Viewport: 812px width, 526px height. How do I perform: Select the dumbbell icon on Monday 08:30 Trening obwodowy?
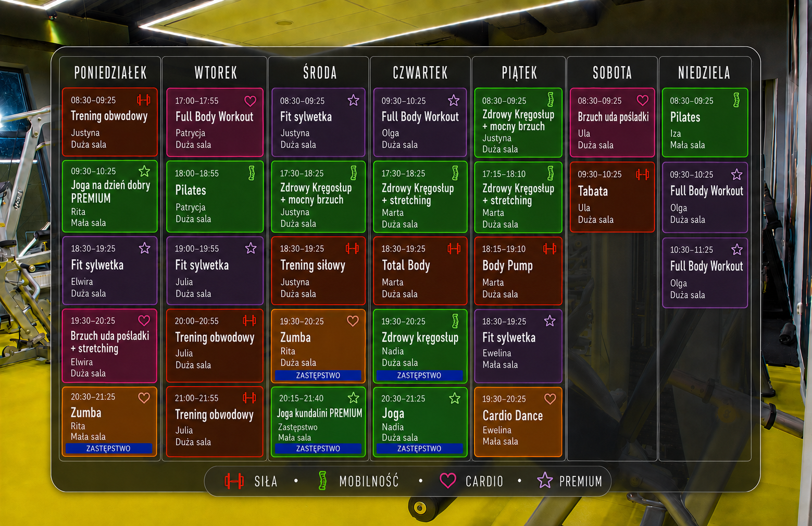tap(143, 100)
